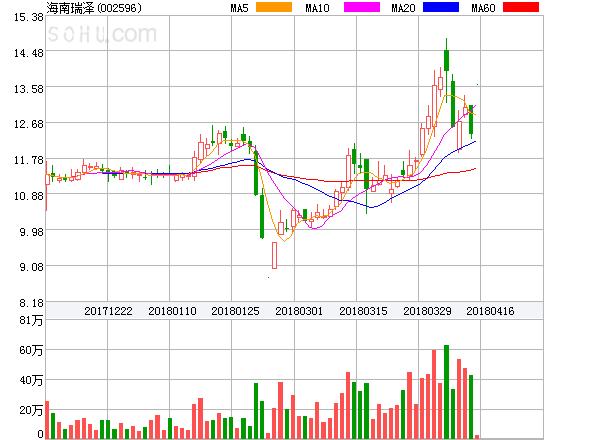Click the lowest red candlestick near 9.08
This screenshot has height=440, width=600.
pos(274,255)
